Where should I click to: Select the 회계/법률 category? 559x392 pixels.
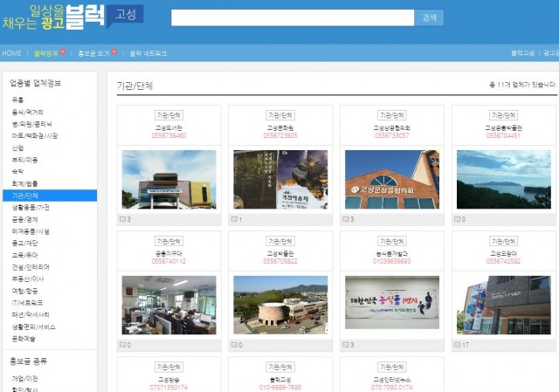point(24,183)
